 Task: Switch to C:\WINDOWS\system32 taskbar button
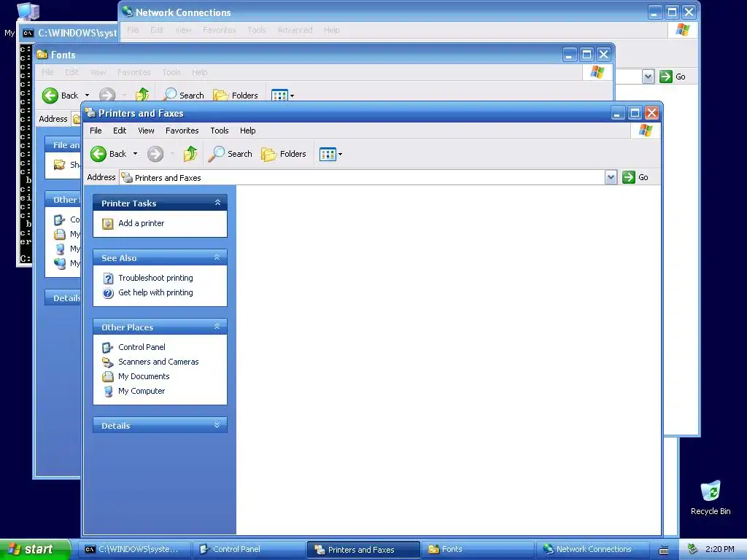(135, 550)
